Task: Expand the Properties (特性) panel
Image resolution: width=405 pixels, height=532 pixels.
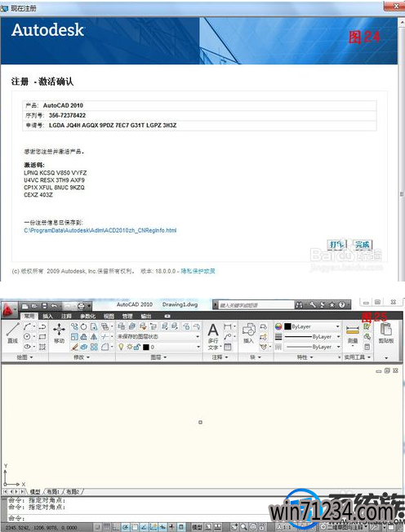Action: [305, 357]
